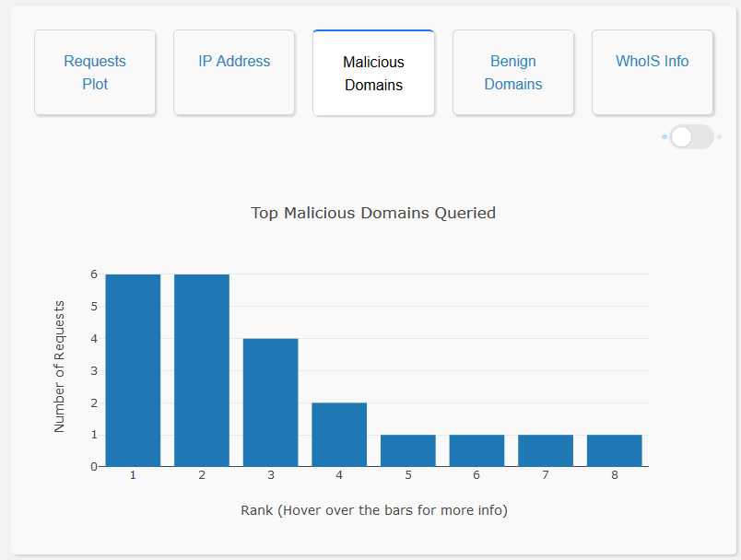Viewport: 741px width, 560px height.
Task: Click the y-axis tick label 0
Action: [94, 466]
